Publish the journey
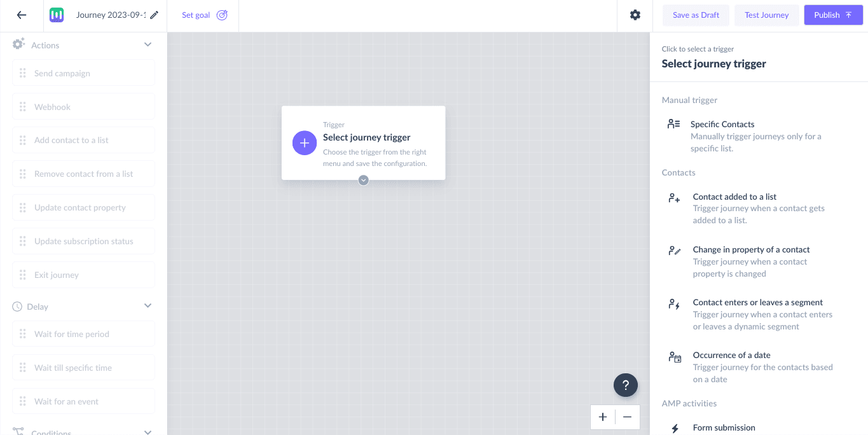 pos(833,15)
